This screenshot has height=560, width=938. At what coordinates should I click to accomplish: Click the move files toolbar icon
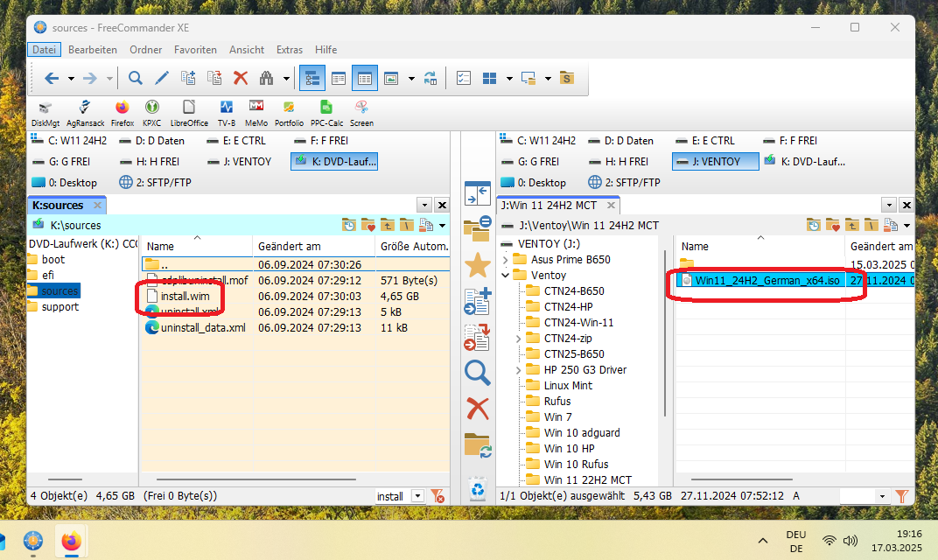tap(214, 79)
